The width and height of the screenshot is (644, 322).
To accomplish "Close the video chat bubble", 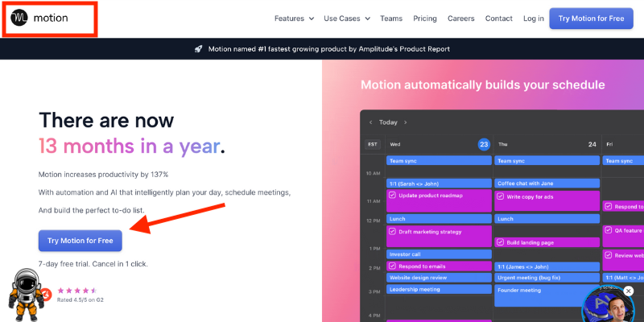I will coord(629,291).
